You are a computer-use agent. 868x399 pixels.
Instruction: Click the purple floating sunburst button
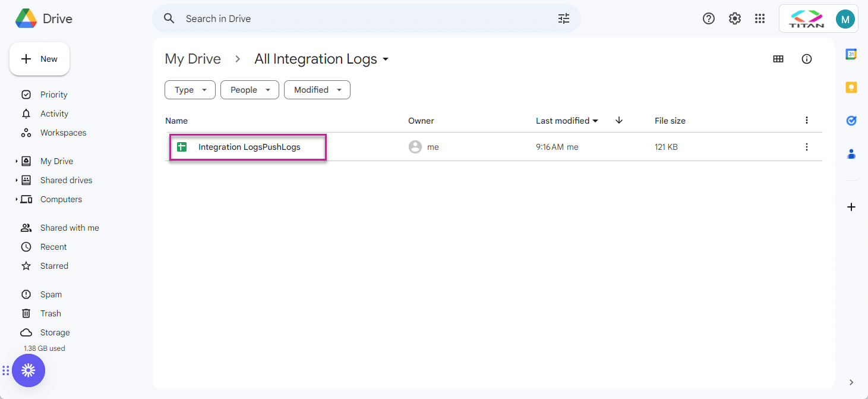pos(29,371)
